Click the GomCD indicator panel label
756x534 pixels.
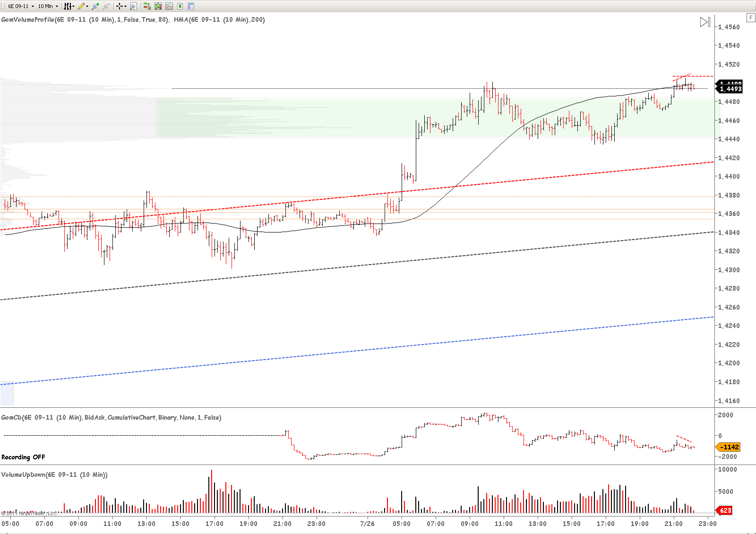tap(111, 418)
